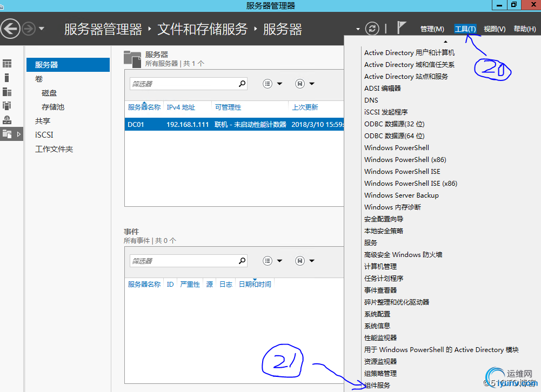Click the back navigation arrow
The width and height of the screenshot is (541, 392).
(10, 29)
